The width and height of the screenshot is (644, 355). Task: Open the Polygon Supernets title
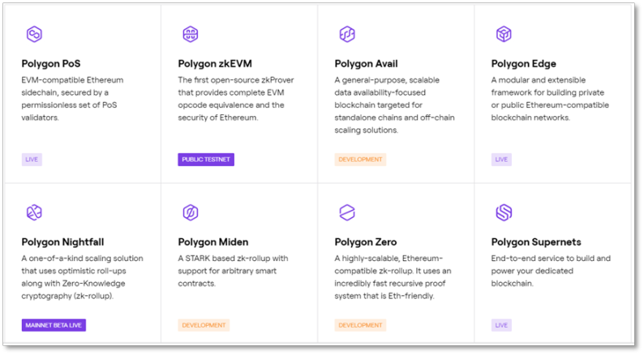click(x=536, y=242)
